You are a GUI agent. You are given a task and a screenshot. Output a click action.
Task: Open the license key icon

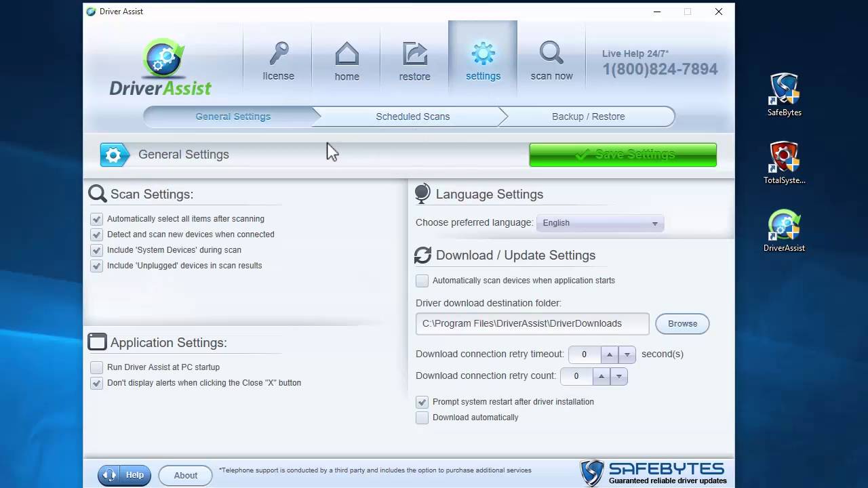(x=279, y=54)
